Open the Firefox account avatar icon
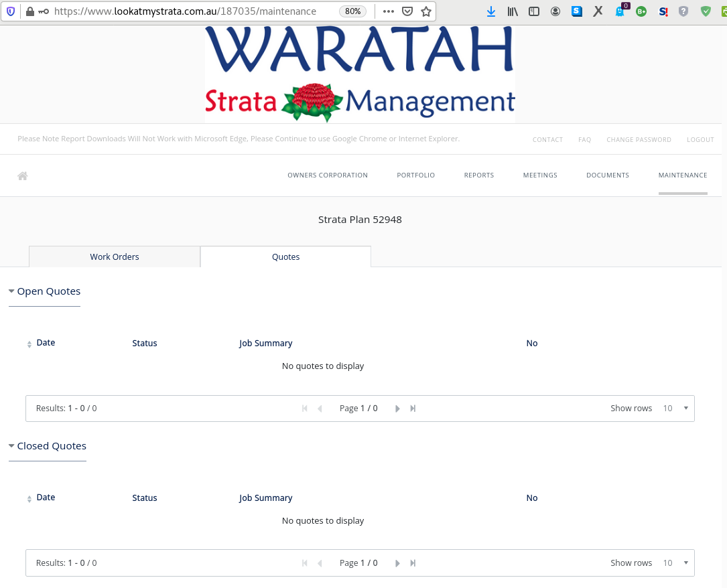The height and width of the screenshot is (588, 727). (555, 11)
